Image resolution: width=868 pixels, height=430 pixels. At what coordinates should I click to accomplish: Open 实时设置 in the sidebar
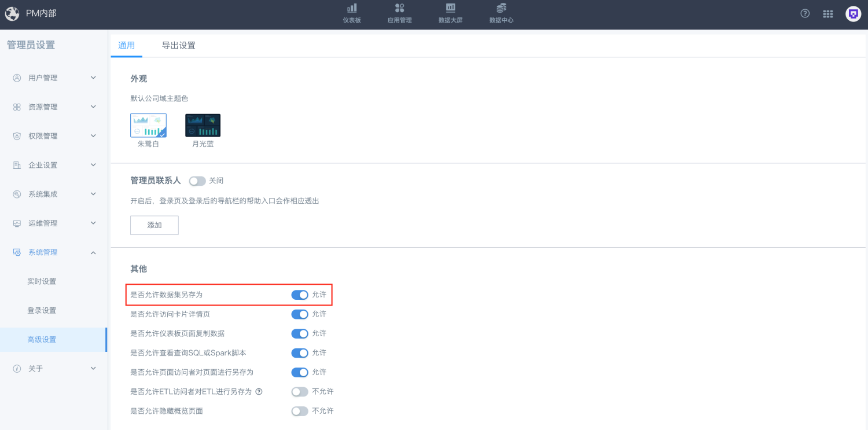(42, 282)
